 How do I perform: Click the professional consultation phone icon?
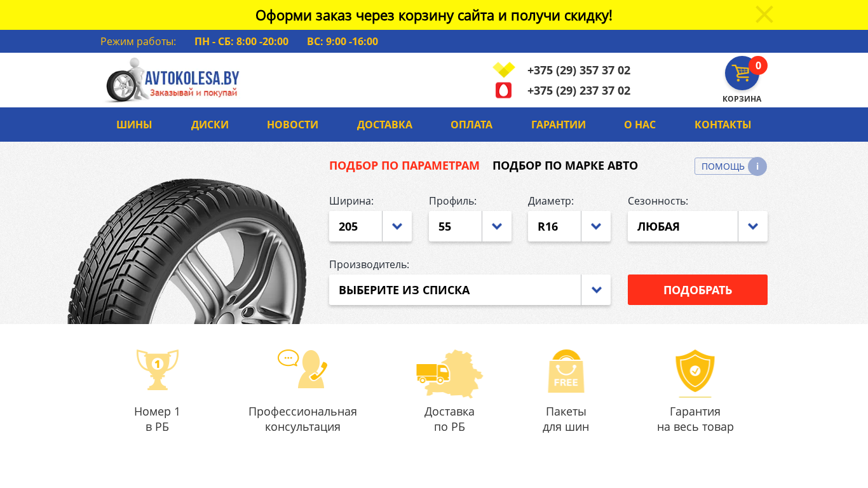pyautogui.click(x=303, y=369)
